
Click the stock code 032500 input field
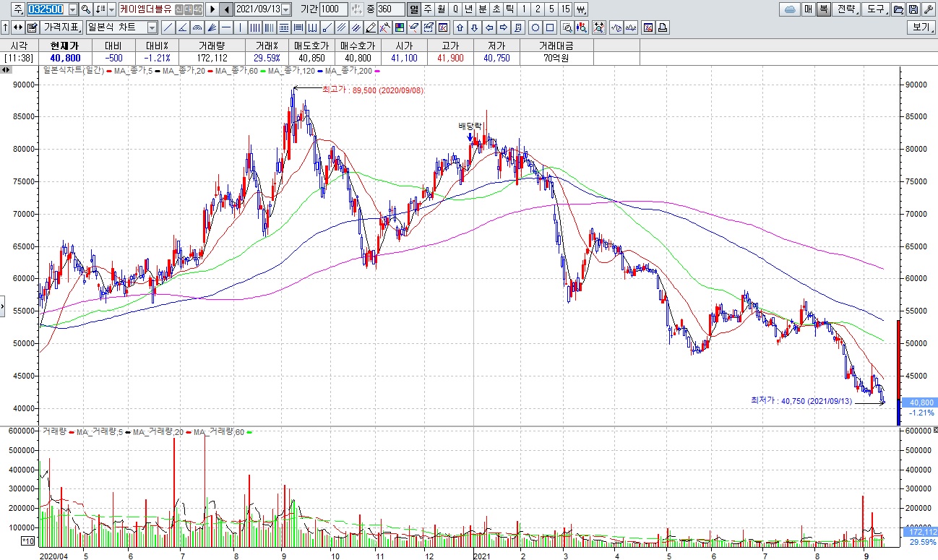47,9
